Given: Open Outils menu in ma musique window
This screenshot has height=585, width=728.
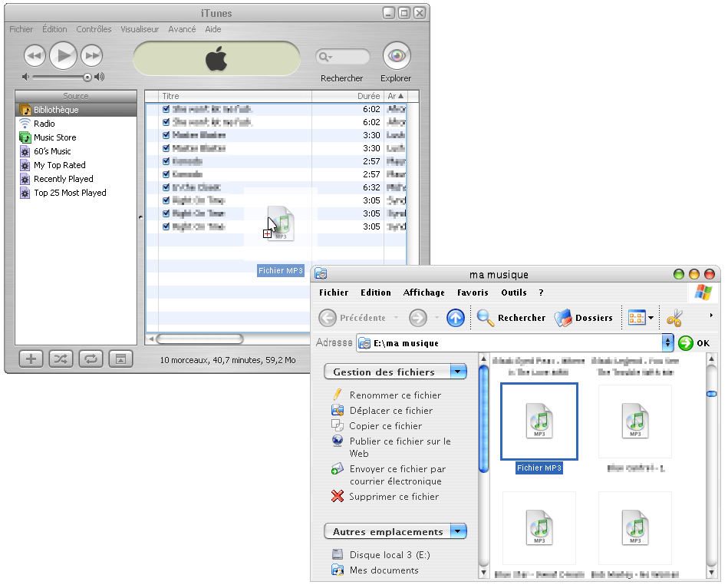Looking at the screenshot, I should click(x=514, y=292).
